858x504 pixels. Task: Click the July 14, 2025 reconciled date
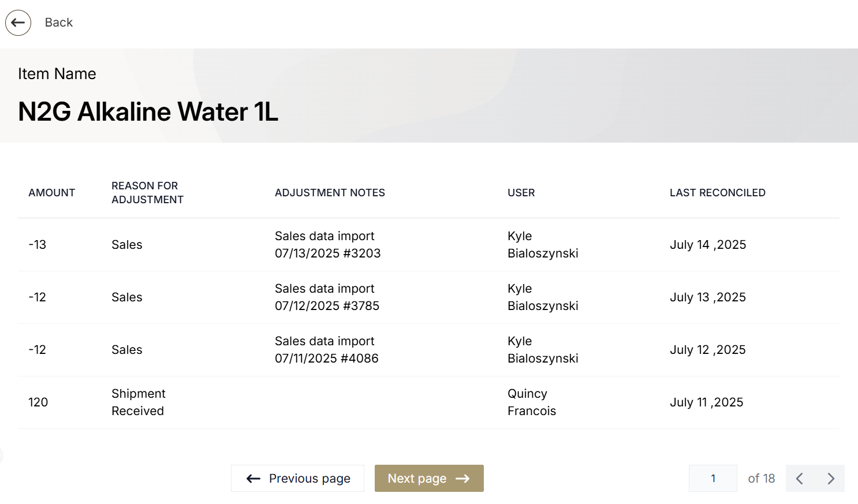point(707,245)
